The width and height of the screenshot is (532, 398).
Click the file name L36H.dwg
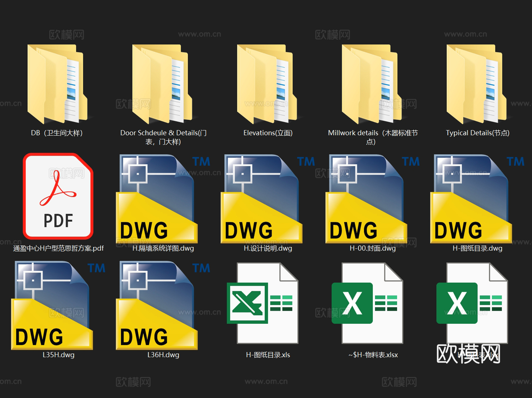[163, 355]
